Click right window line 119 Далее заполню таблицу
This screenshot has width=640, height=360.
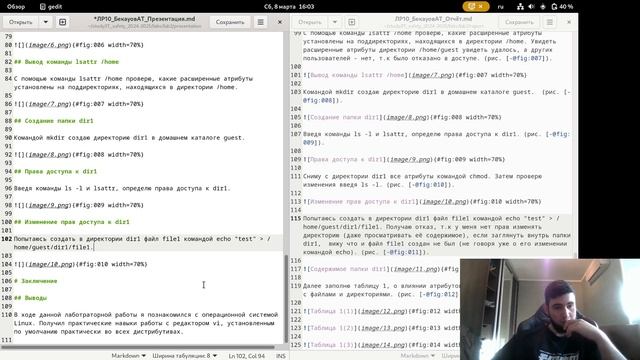pos(381,290)
